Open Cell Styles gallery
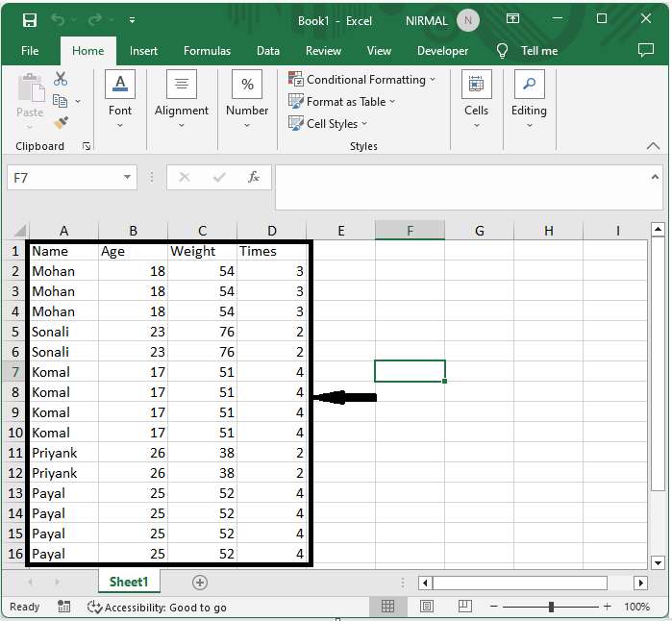 (x=328, y=124)
